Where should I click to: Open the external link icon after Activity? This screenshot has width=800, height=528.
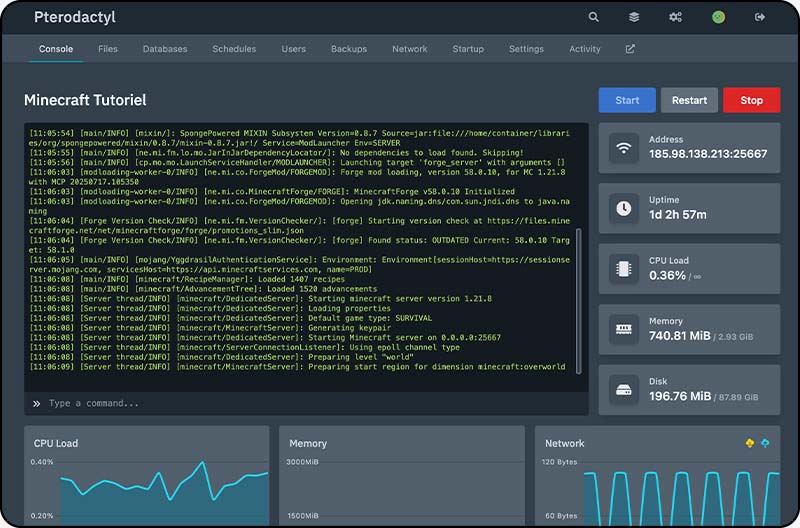(630, 49)
